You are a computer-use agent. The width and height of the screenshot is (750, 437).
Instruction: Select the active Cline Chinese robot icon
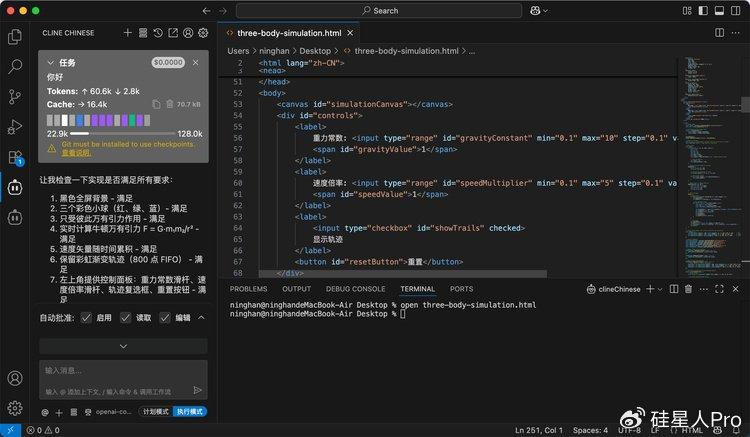click(15, 187)
